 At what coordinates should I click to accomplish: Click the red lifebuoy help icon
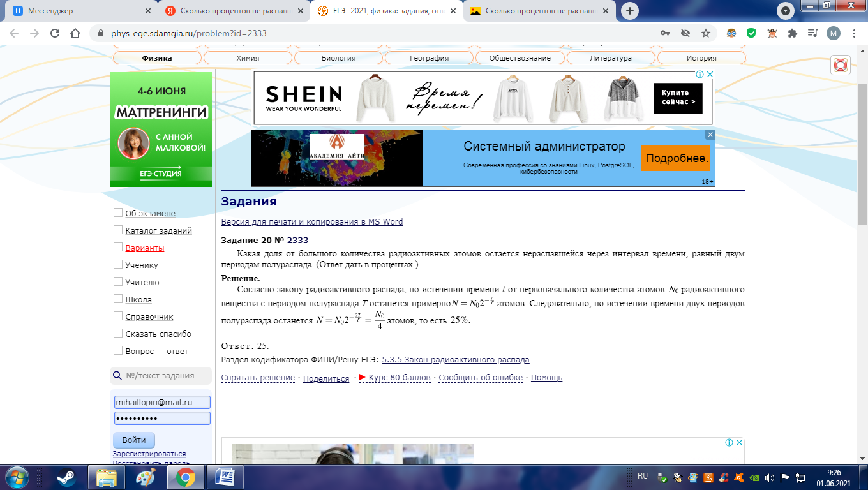click(x=840, y=64)
